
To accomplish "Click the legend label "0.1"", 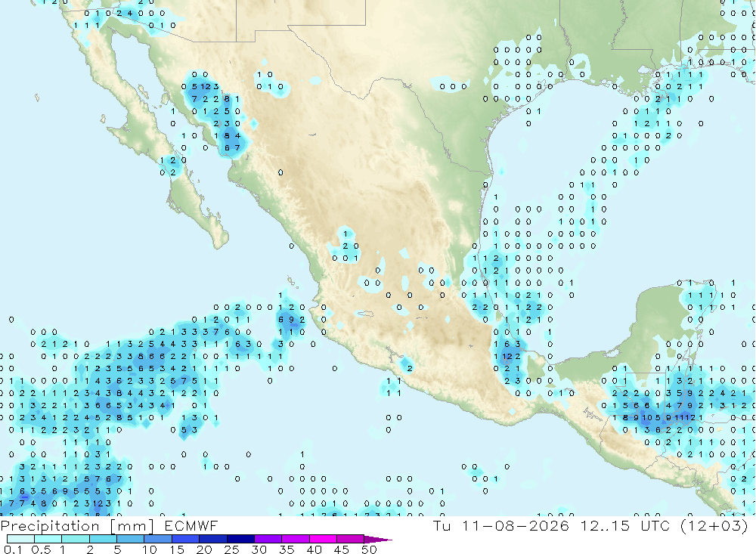I will click(13, 549).
